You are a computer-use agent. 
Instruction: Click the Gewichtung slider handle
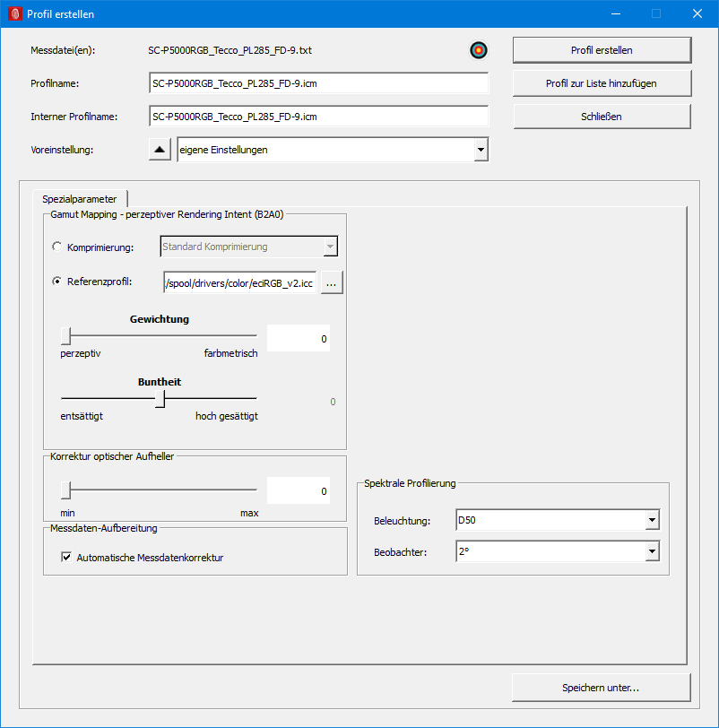(x=66, y=336)
